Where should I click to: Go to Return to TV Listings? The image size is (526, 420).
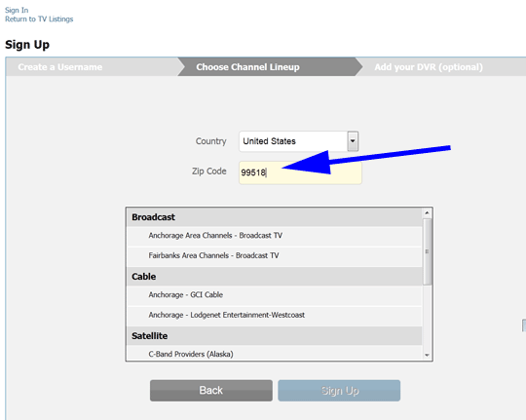[x=39, y=19]
